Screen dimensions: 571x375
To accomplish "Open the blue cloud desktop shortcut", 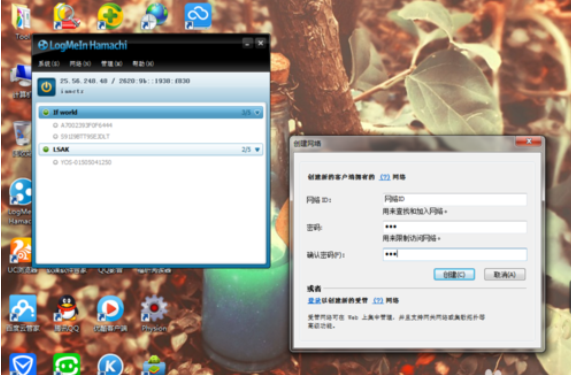I will click(198, 16).
